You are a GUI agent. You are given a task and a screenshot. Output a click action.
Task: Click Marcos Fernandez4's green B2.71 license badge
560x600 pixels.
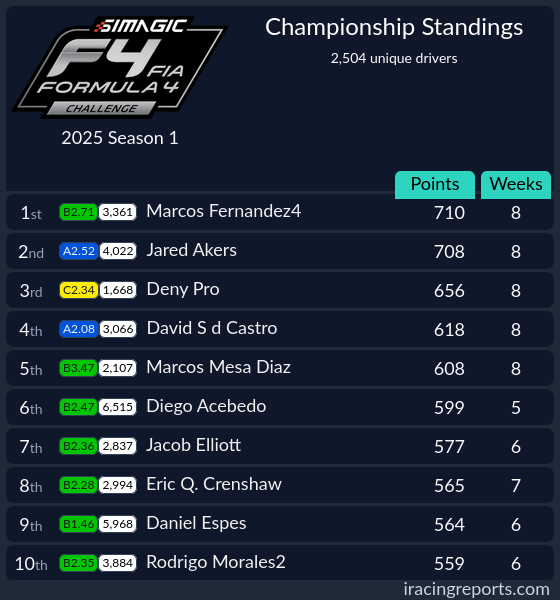point(78,212)
